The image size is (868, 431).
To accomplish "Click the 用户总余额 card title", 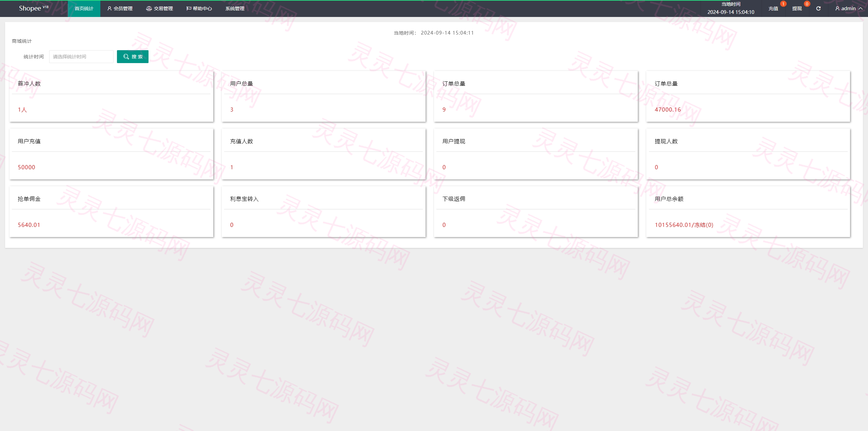I will pyautogui.click(x=669, y=199).
